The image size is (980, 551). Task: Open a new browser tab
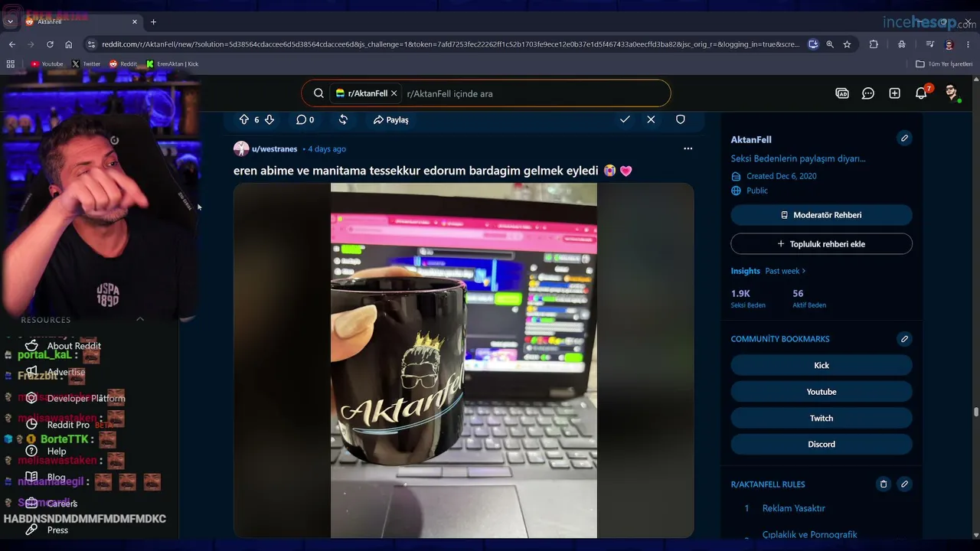(x=153, y=21)
